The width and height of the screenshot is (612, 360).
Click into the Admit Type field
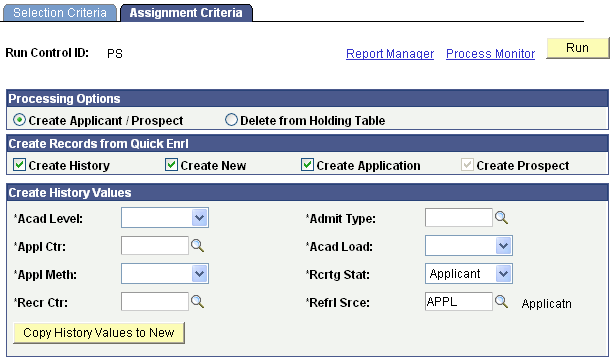click(x=459, y=218)
